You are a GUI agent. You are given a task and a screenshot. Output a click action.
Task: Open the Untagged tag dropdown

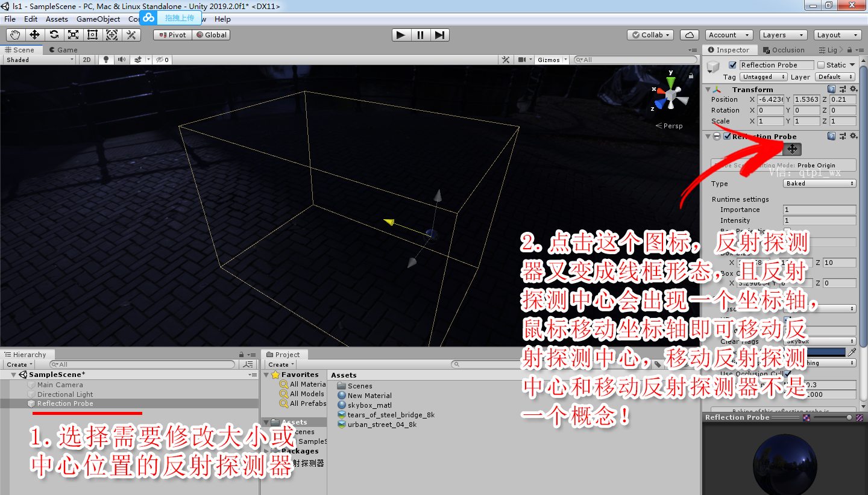764,76
